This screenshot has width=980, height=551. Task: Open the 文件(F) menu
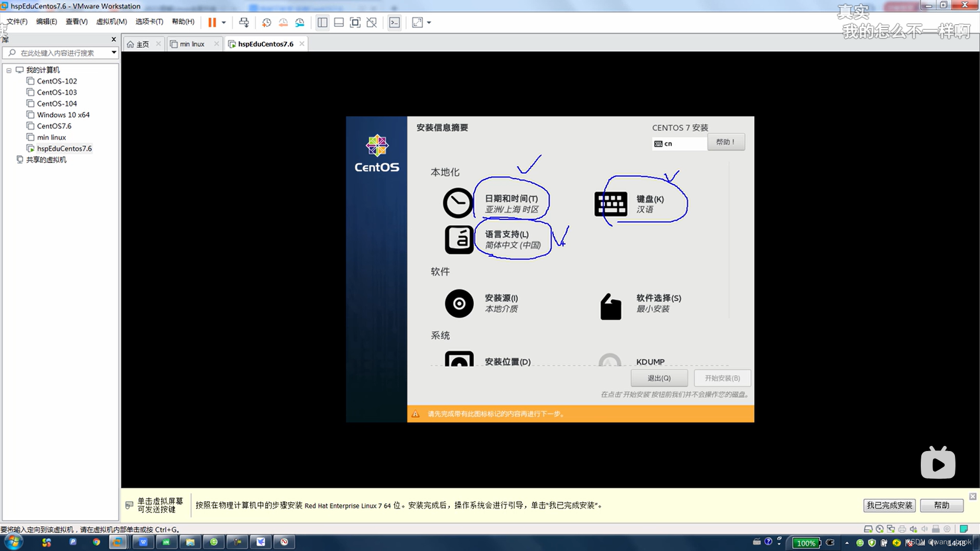tap(17, 21)
